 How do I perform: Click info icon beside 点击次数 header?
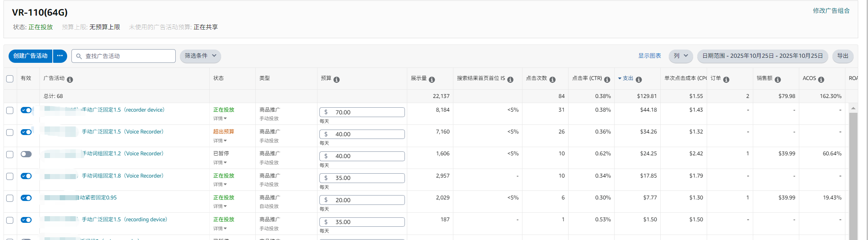point(553,80)
